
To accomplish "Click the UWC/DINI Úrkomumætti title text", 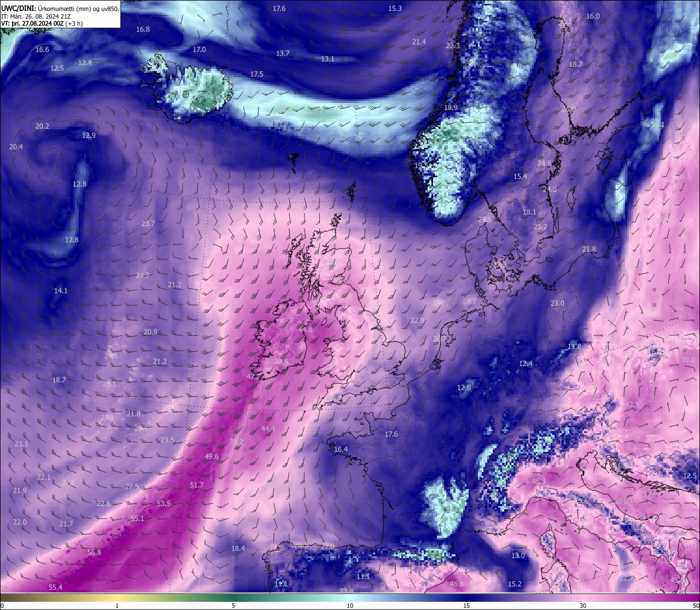I will 60,9.
